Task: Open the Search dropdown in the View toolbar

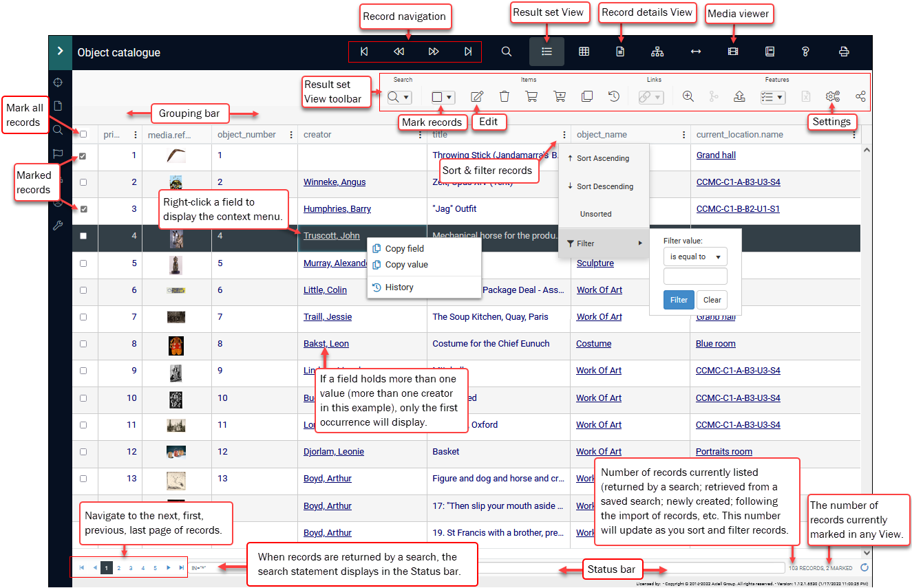Action: coord(407,96)
